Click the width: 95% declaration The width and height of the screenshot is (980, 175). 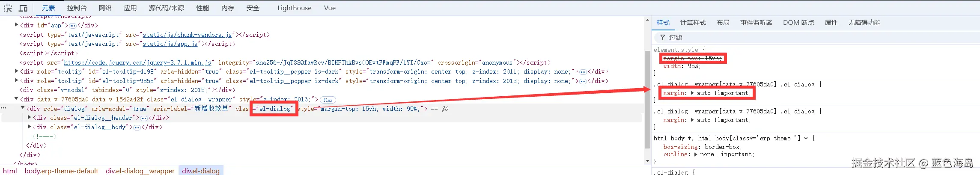[x=682, y=66]
